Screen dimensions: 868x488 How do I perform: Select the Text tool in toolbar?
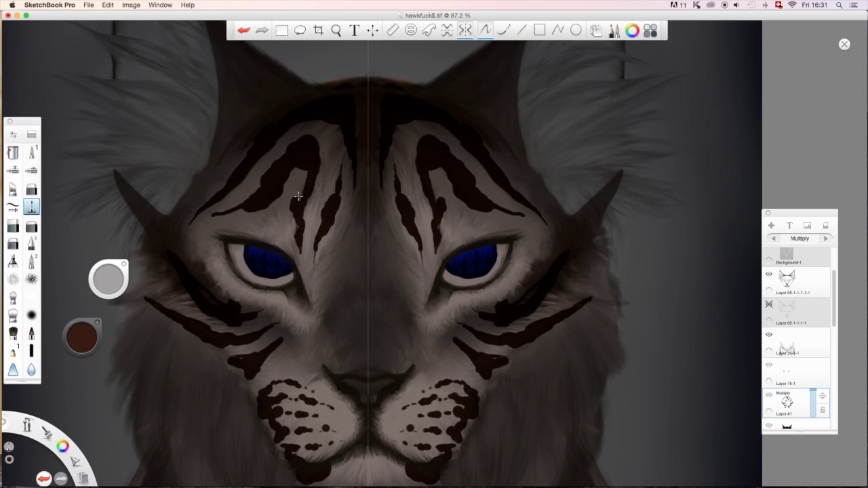(354, 30)
